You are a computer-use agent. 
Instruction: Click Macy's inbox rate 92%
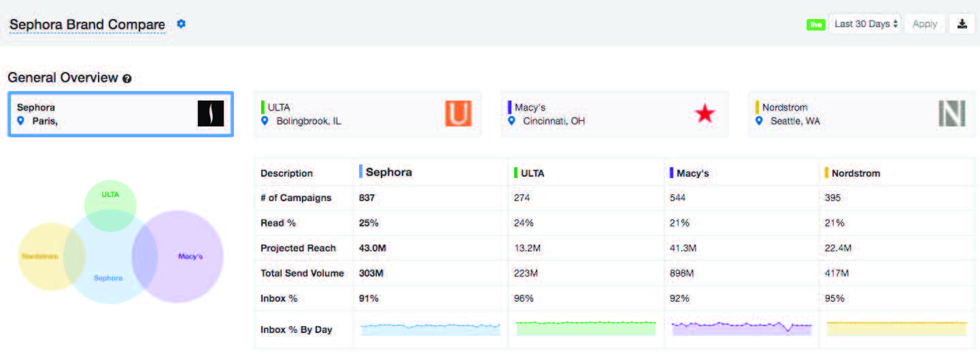pos(679,298)
